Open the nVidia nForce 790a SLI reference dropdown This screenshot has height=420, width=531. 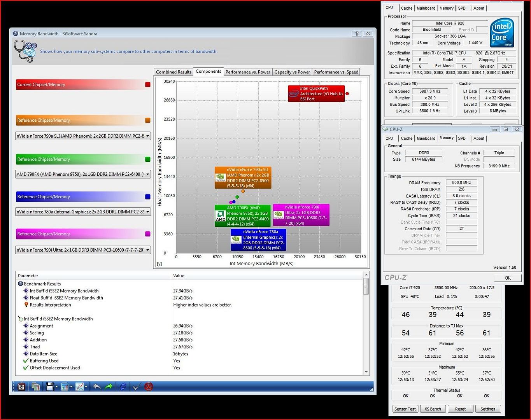coord(83,136)
